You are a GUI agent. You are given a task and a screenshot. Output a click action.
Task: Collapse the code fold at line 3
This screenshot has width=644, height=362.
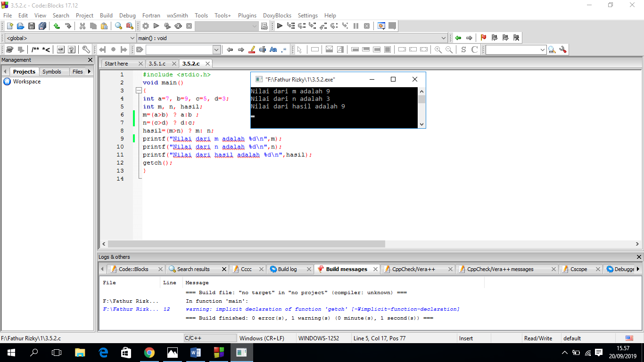(x=138, y=90)
